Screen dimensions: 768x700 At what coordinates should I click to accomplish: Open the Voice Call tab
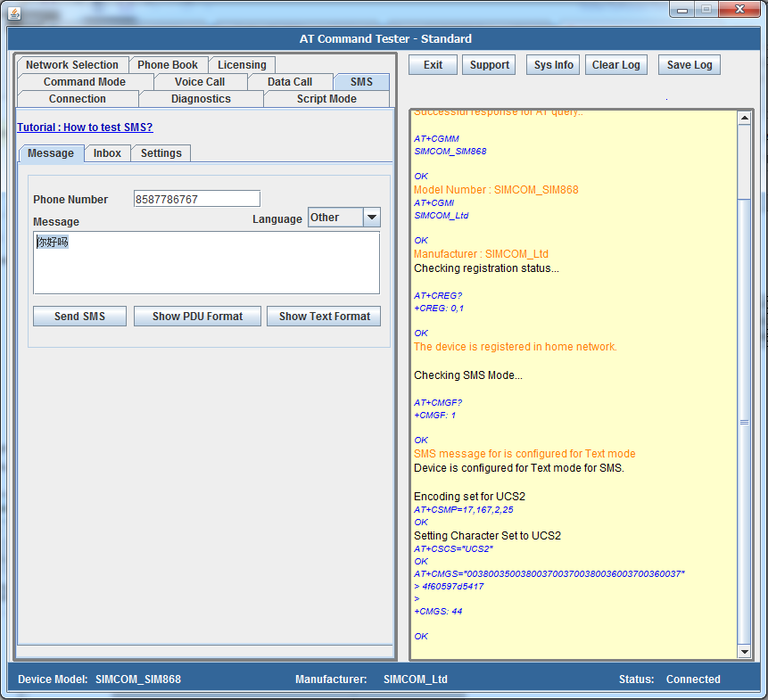(x=200, y=82)
